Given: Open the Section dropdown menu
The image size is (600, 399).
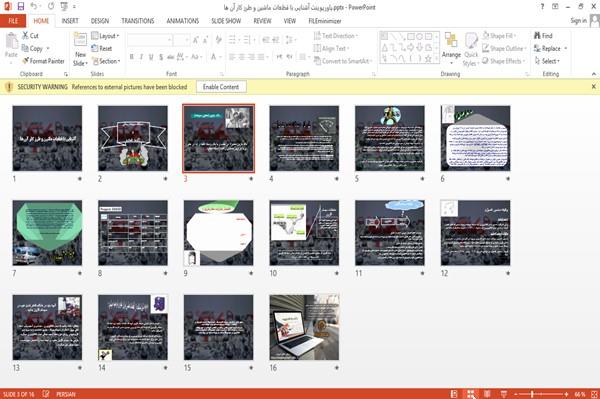Looking at the screenshot, I should tap(106, 61).
